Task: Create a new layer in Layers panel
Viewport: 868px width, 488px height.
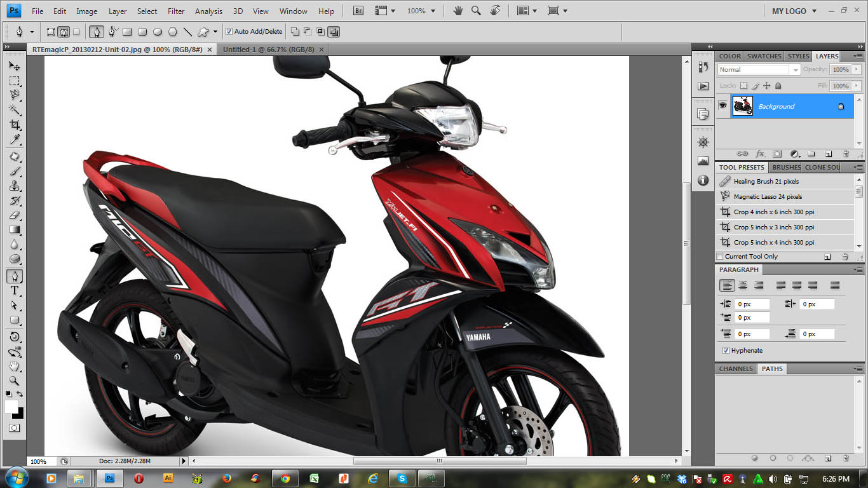Action: tap(828, 154)
